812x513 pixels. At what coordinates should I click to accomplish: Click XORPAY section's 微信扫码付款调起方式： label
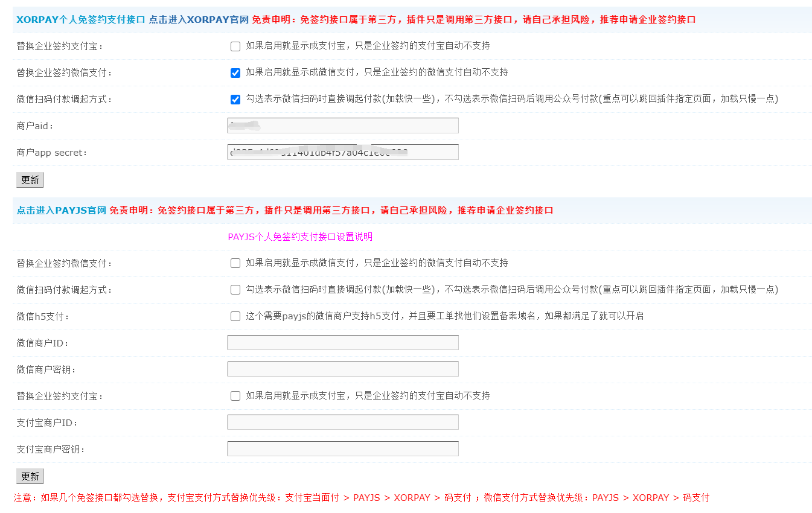65,100
